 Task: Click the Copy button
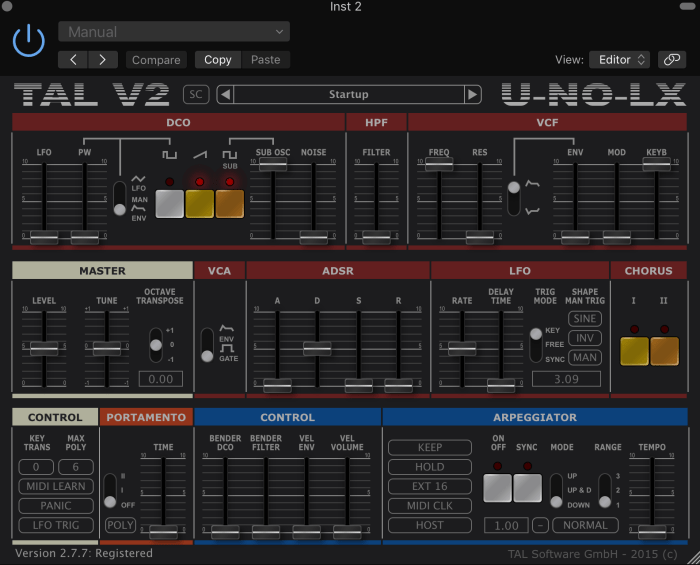coord(218,60)
